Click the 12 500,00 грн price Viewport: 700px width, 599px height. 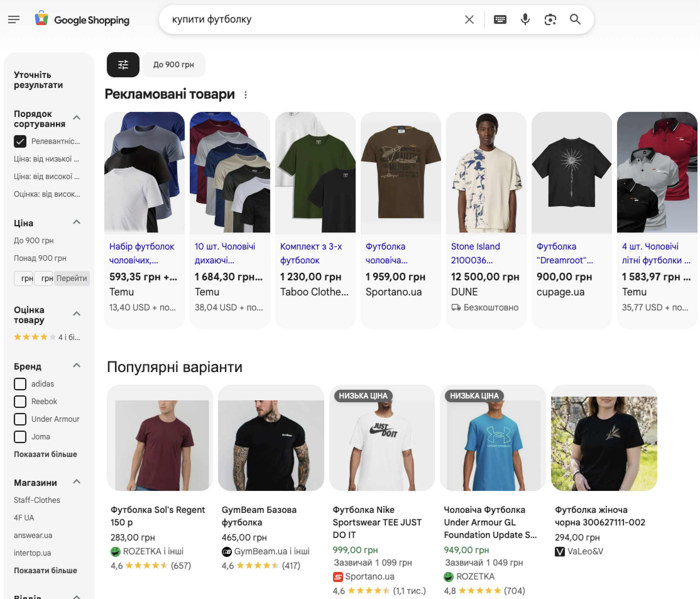(x=485, y=277)
